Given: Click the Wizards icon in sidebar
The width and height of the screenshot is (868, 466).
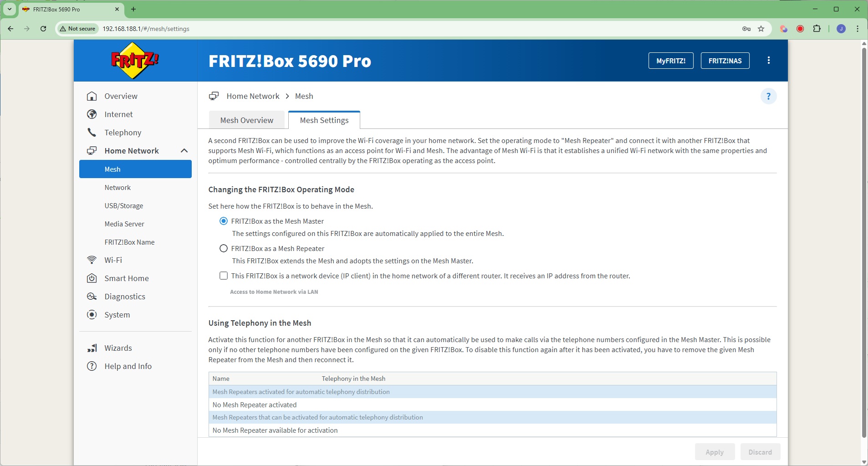Looking at the screenshot, I should coord(92,348).
